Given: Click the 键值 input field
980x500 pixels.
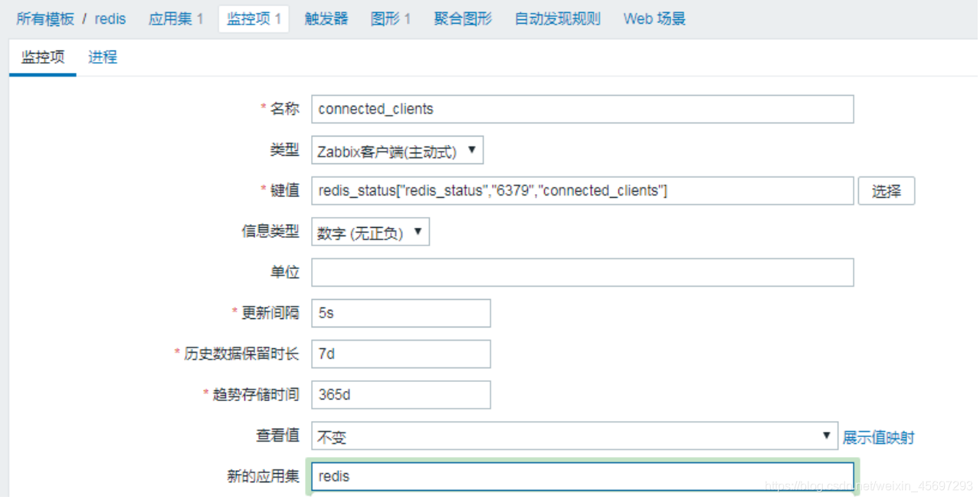Looking at the screenshot, I should [x=582, y=191].
